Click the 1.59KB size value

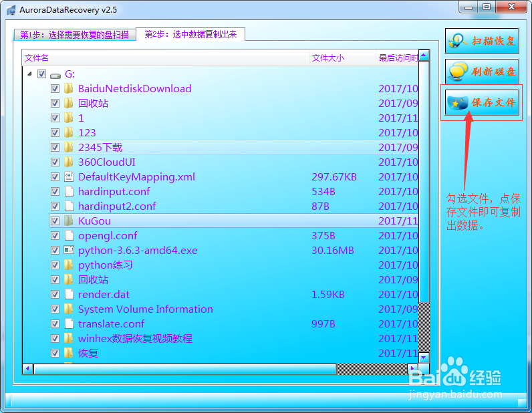pos(327,295)
